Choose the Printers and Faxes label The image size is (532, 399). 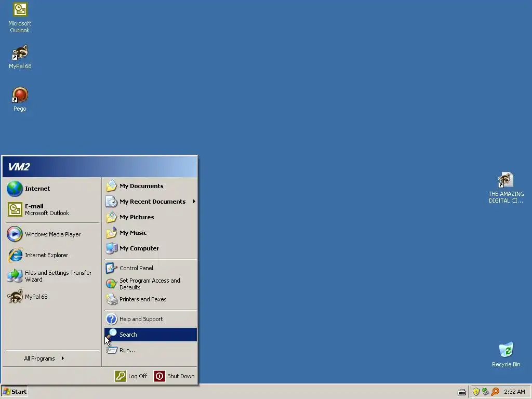point(143,299)
